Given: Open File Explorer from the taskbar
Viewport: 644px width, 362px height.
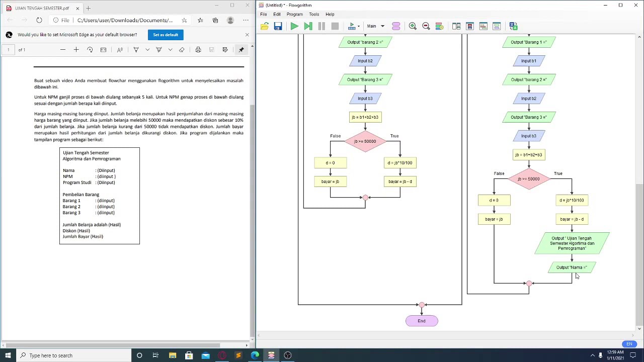Looking at the screenshot, I should [x=173, y=355].
